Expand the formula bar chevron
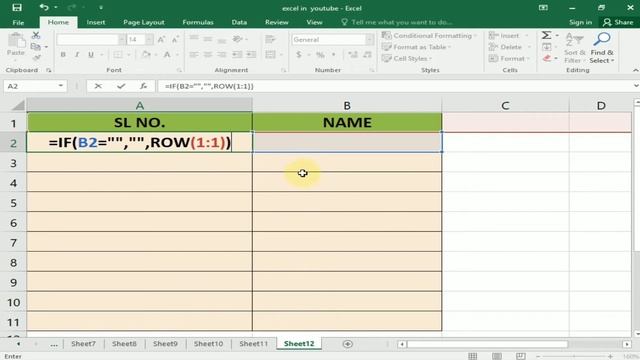 (x=636, y=86)
